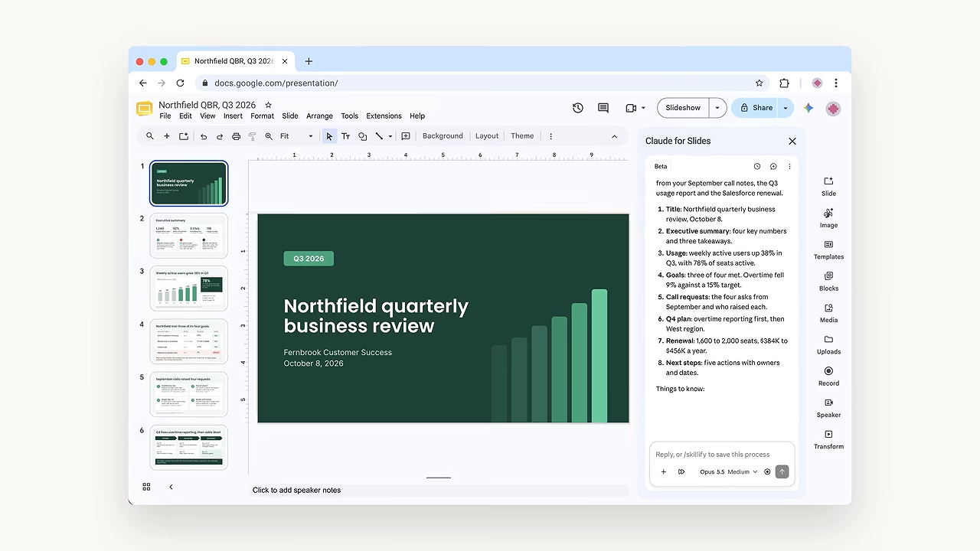The height and width of the screenshot is (551, 980).
Task: Open Transform in the side rail
Action: (828, 439)
